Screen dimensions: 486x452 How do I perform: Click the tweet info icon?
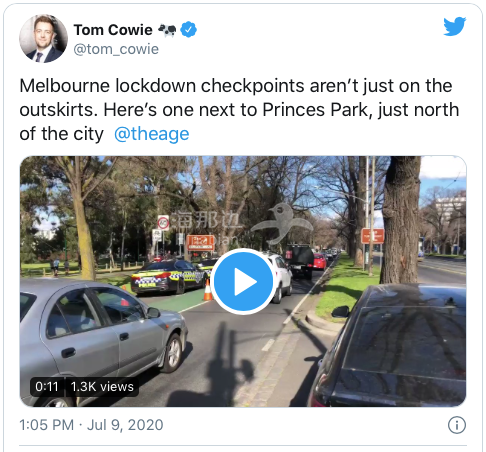(x=457, y=425)
